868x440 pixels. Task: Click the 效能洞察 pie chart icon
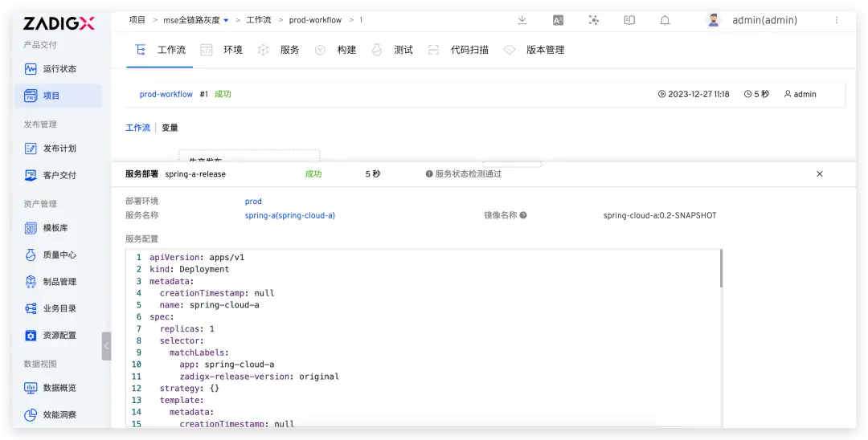(x=31, y=414)
